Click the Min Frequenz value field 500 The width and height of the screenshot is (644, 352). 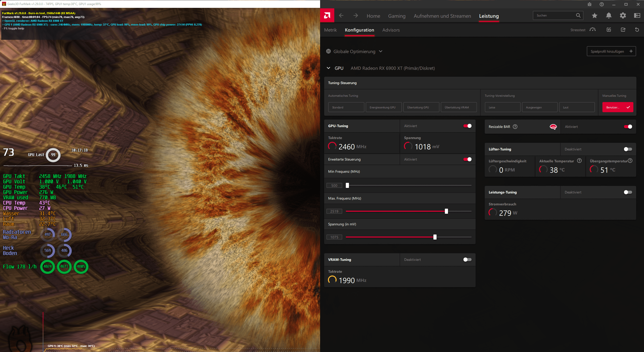tap(334, 185)
